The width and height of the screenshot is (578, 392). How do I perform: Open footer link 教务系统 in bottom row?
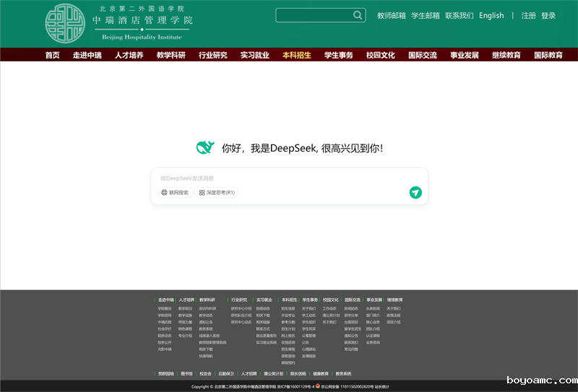click(343, 373)
